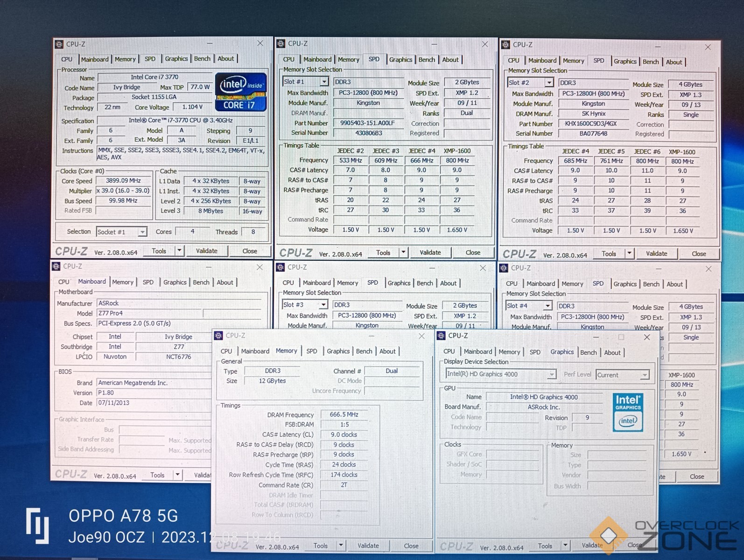
Task: Click the Intel Core i7 logo badge
Action: tap(241, 91)
